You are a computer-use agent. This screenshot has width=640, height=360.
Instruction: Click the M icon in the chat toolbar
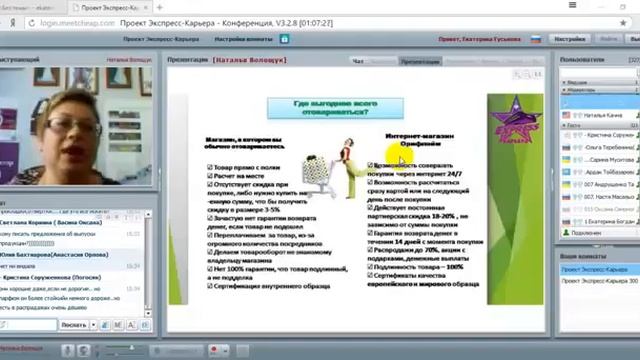[x=118, y=325]
